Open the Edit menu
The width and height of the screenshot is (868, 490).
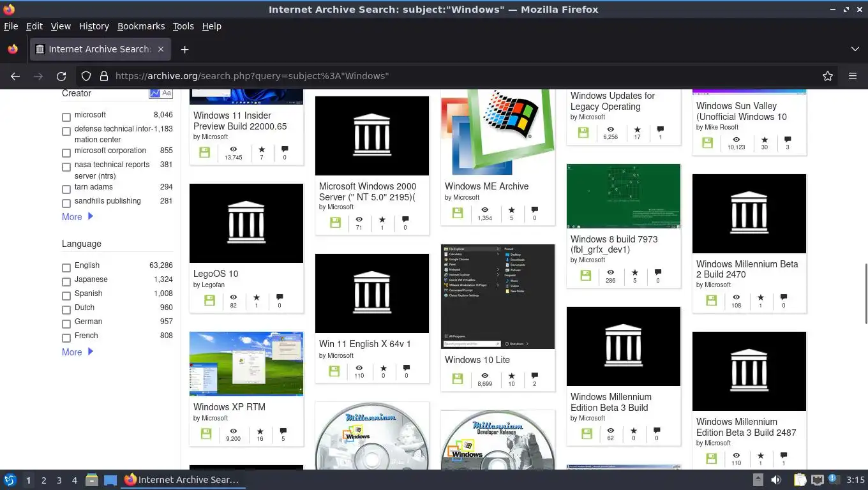click(34, 26)
